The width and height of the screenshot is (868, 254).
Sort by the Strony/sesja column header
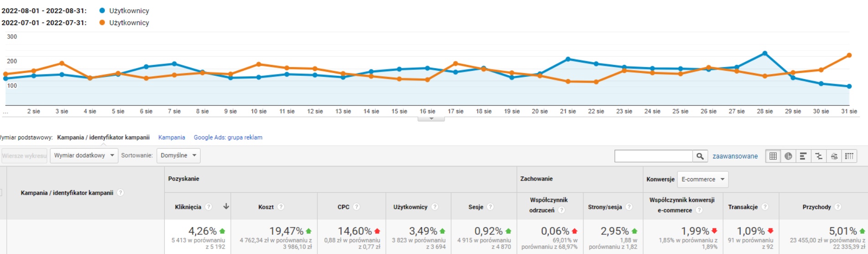[605, 207]
